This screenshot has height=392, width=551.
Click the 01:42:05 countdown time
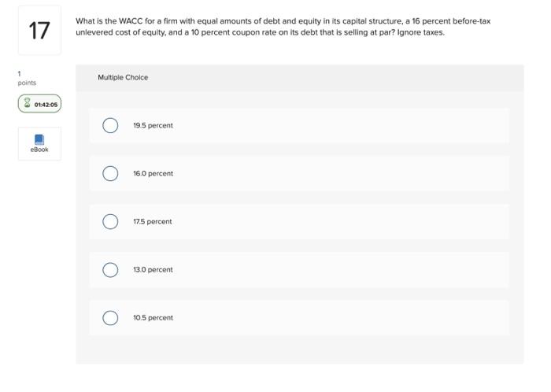point(46,103)
